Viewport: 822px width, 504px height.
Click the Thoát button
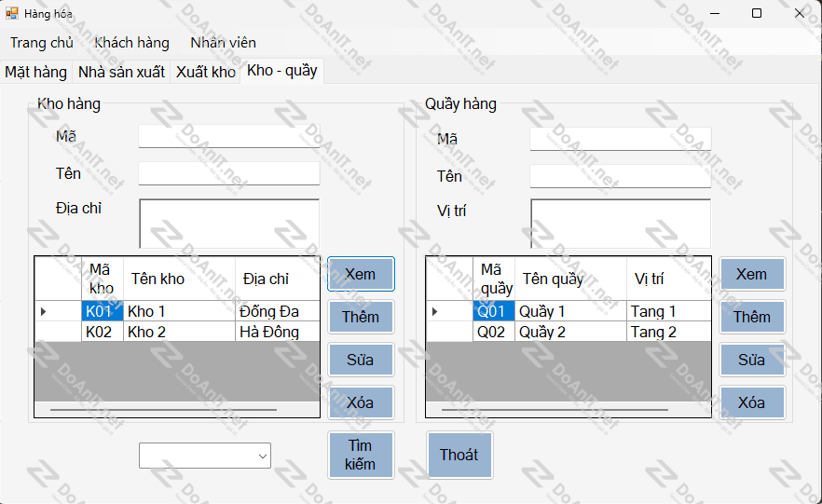459,455
